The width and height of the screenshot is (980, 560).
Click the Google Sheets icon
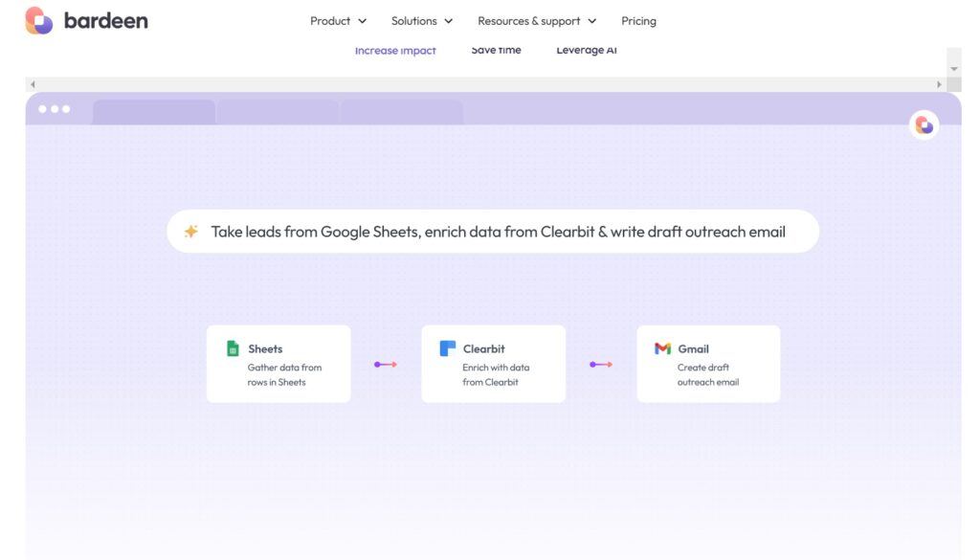pos(233,348)
